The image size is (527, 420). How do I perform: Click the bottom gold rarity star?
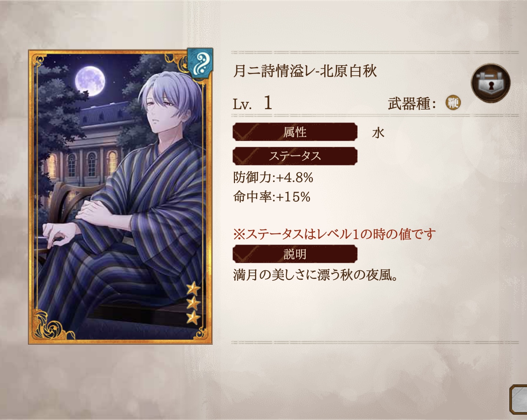coord(193,318)
